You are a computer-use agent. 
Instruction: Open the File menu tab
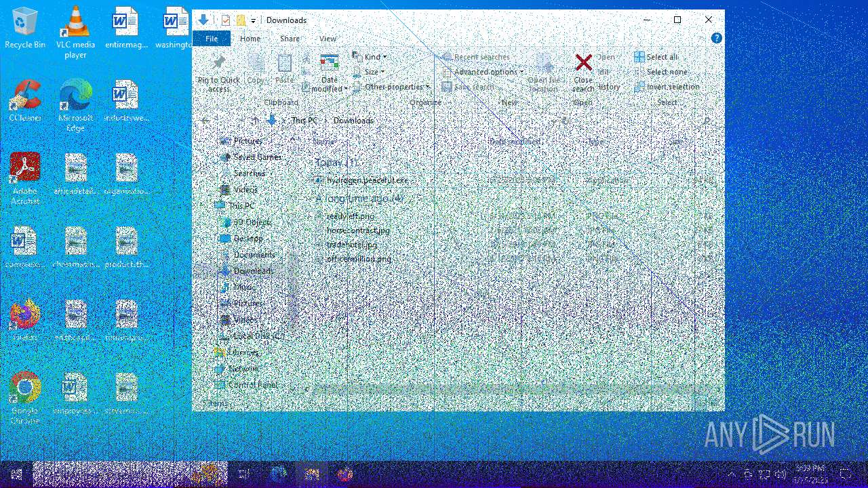(212, 39)
